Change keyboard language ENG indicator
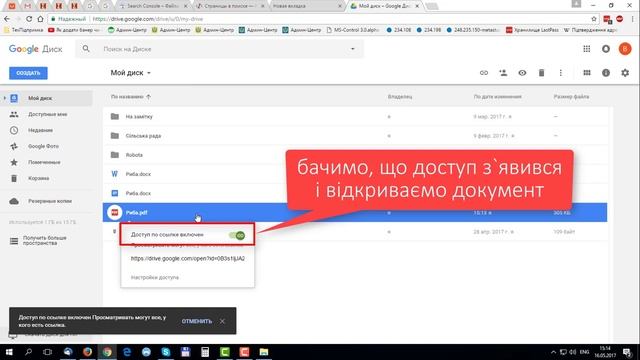 pos(584,352)
